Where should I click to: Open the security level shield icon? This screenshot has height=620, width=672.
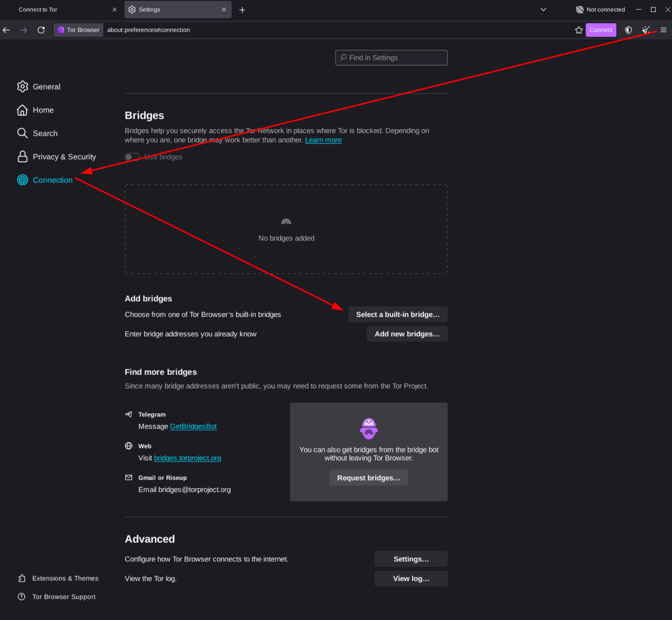click(x=629, y=30)
